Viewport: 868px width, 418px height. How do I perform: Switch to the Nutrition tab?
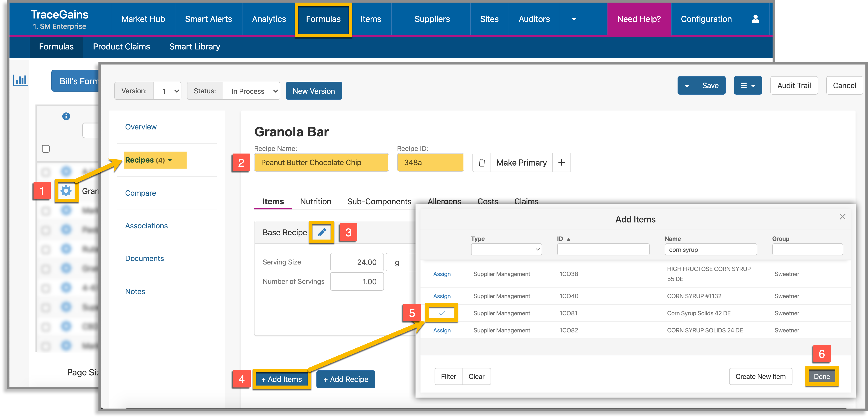pyautogui.click(x=315, y=202)
